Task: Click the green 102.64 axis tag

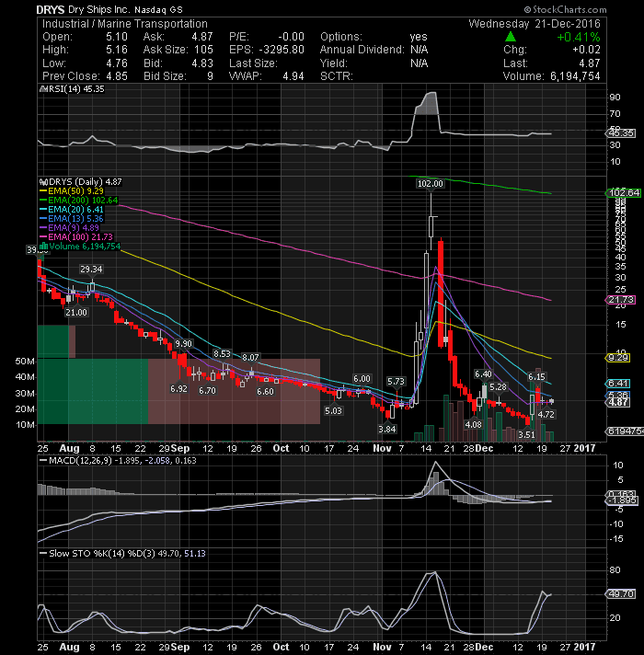Action: tap(623, 192)
